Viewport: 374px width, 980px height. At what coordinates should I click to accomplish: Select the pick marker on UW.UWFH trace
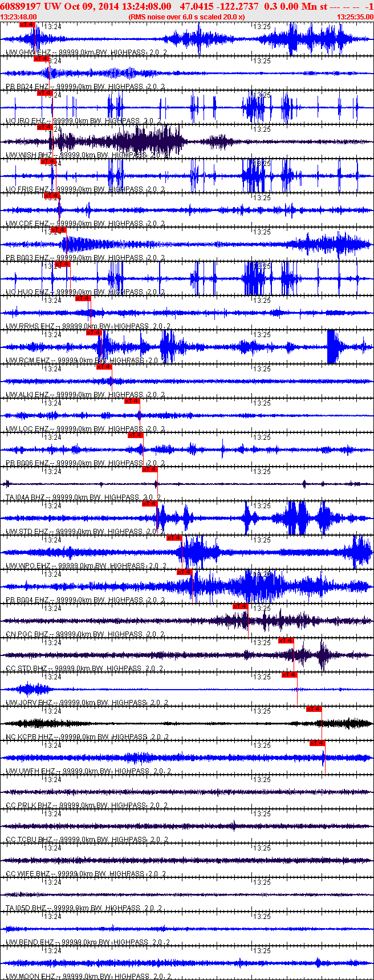pyautogui.click(x=317, y=743)
